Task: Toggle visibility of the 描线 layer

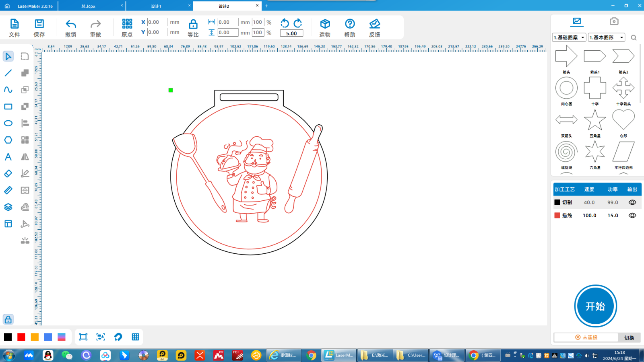Action: 632,216
